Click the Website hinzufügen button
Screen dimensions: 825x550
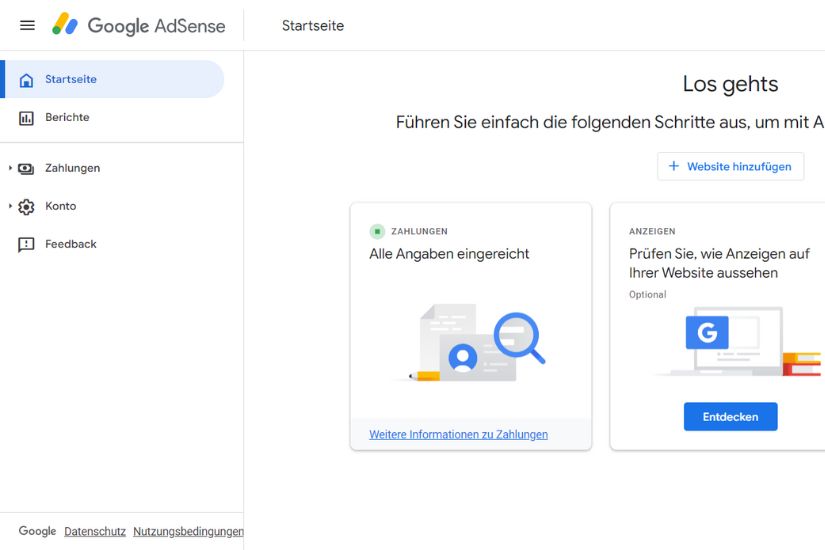730,166
